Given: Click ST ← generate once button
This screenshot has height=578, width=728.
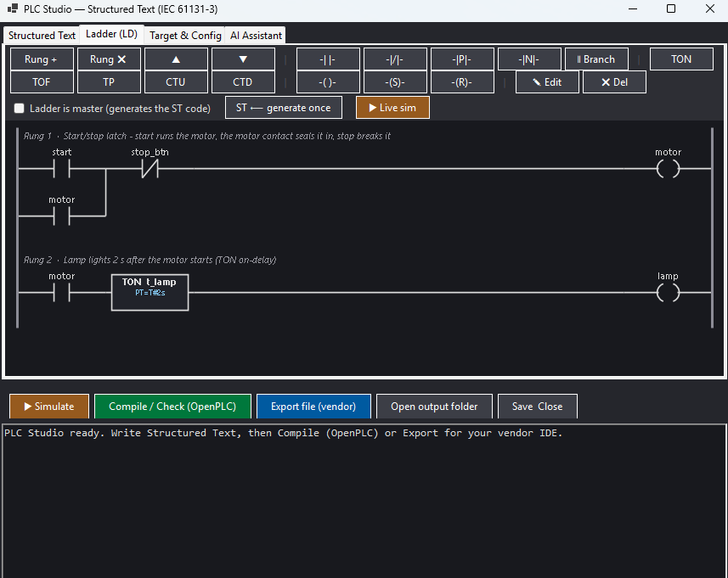Looking at the screenshot, I should (284, 108).
